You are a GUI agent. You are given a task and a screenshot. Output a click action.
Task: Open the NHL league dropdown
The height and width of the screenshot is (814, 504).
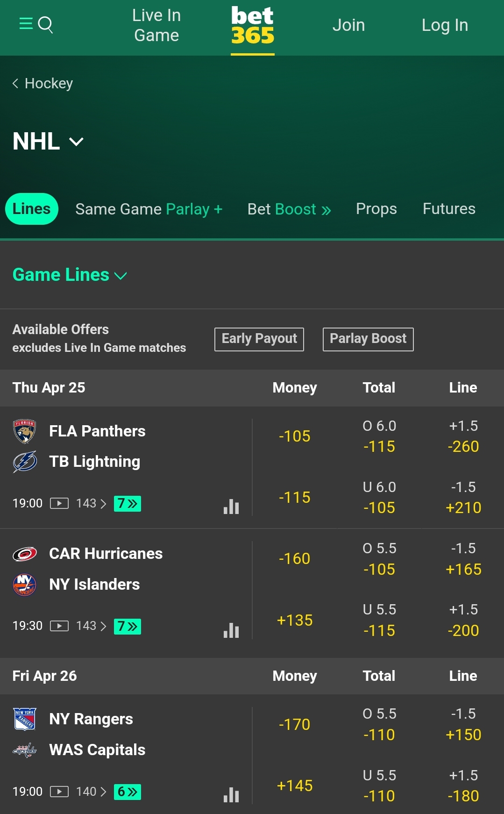[47, 142]
